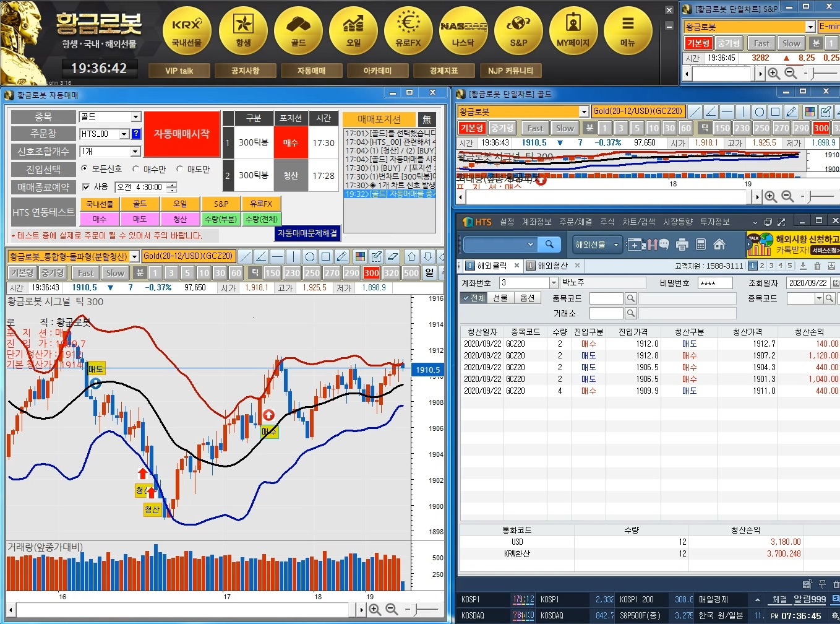This screenshot has height=624, width=840.
Task: Open the KRX 국내선물 round icon
Action: tap(187, 30)
